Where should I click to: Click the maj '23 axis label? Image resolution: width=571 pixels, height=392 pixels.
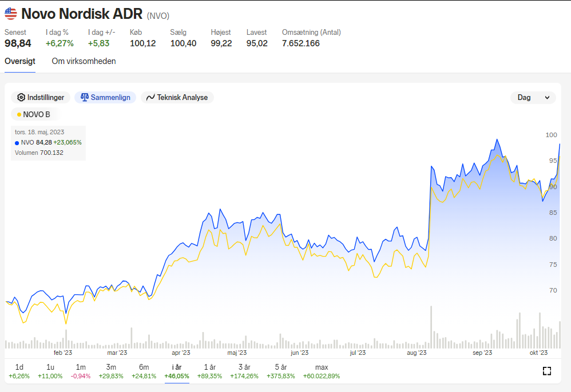point(237,353)
